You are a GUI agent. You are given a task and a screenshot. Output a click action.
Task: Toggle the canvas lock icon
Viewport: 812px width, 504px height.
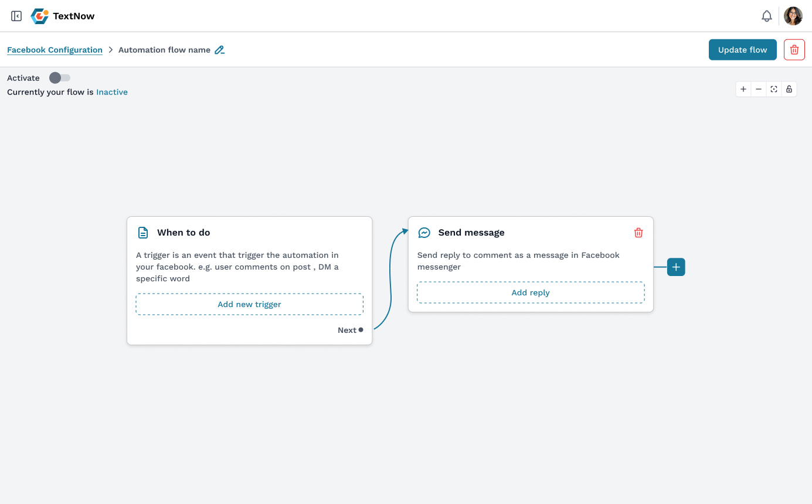789,89
